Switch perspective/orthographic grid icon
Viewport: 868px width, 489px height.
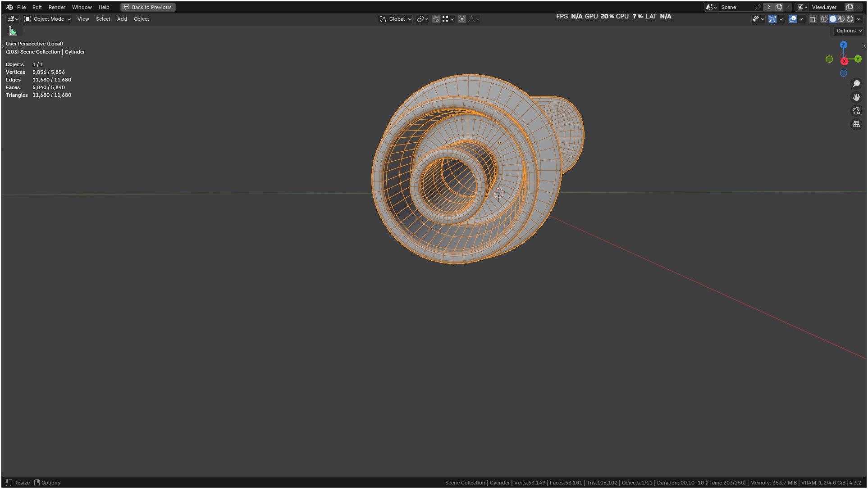click(x=856, y=124)
